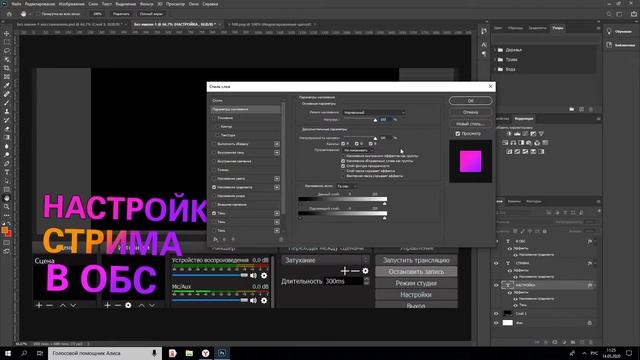
Task: Click the Новый стиль button
Action: pos(471,124)
